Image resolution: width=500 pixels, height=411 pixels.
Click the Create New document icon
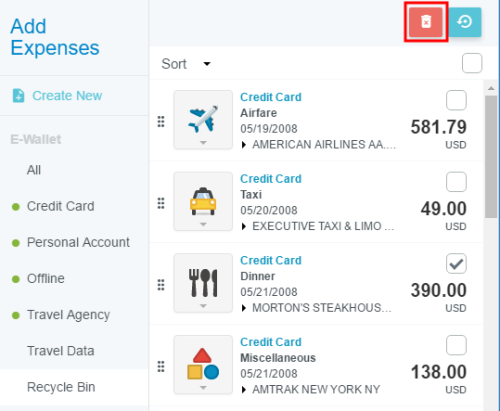[x=18, y=96]
